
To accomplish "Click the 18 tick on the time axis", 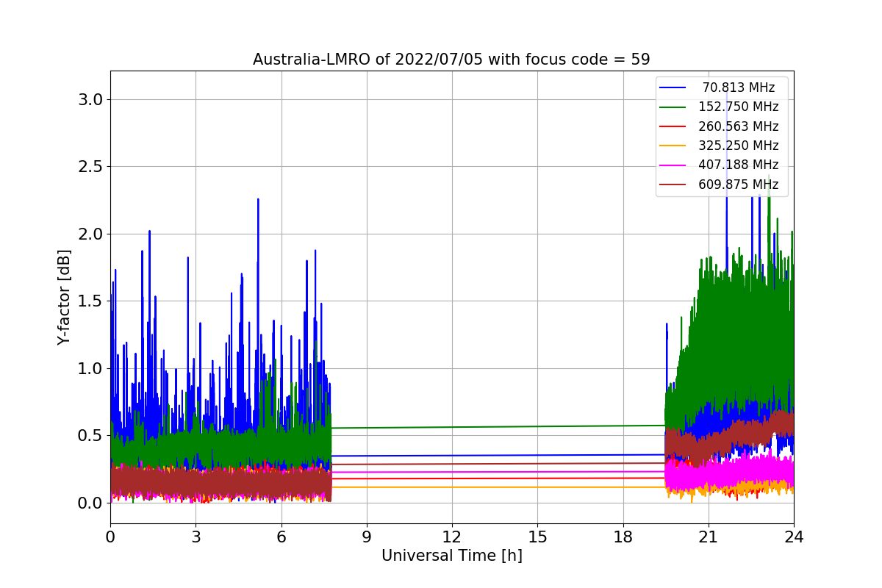I will tap(623, 537).
